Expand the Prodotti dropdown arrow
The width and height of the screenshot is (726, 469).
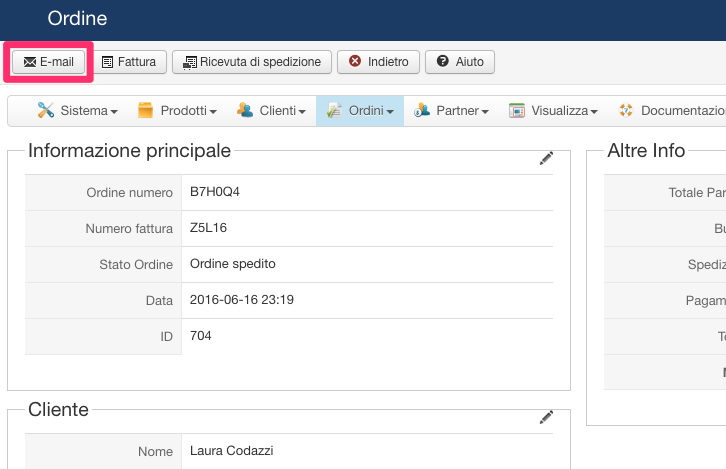[212, 112]
